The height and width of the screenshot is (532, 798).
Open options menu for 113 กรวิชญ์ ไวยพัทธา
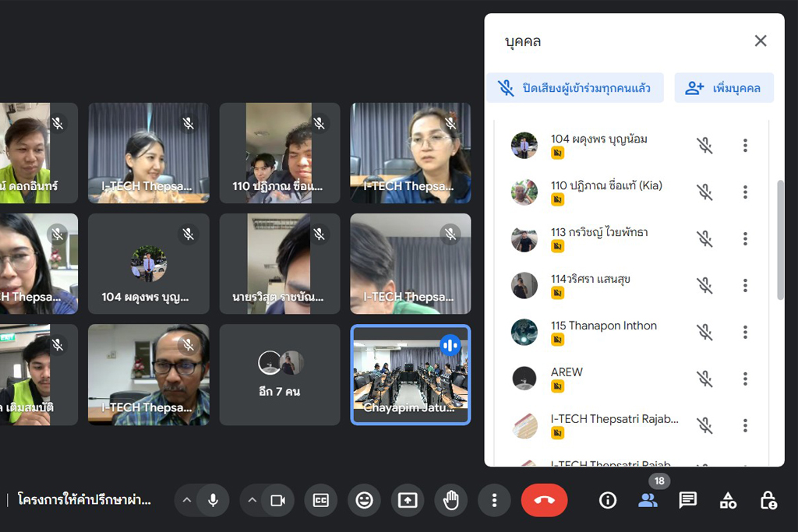click(745, 239)
